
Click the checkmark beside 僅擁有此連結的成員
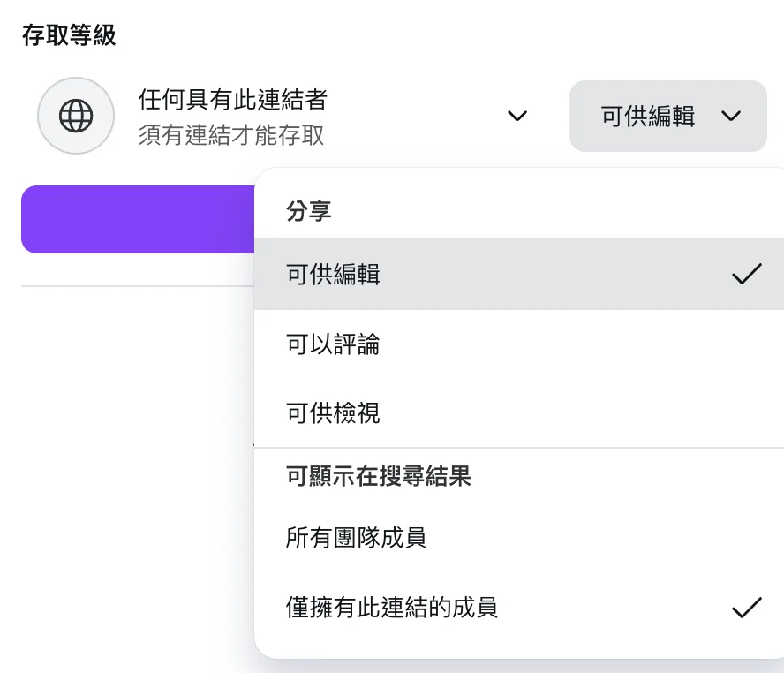pos(746,608)
